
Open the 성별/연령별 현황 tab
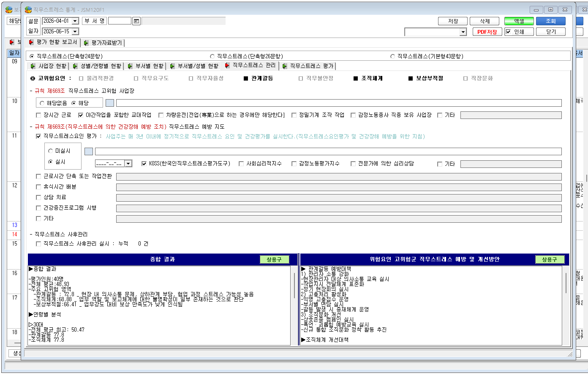(x=97, y=66)
